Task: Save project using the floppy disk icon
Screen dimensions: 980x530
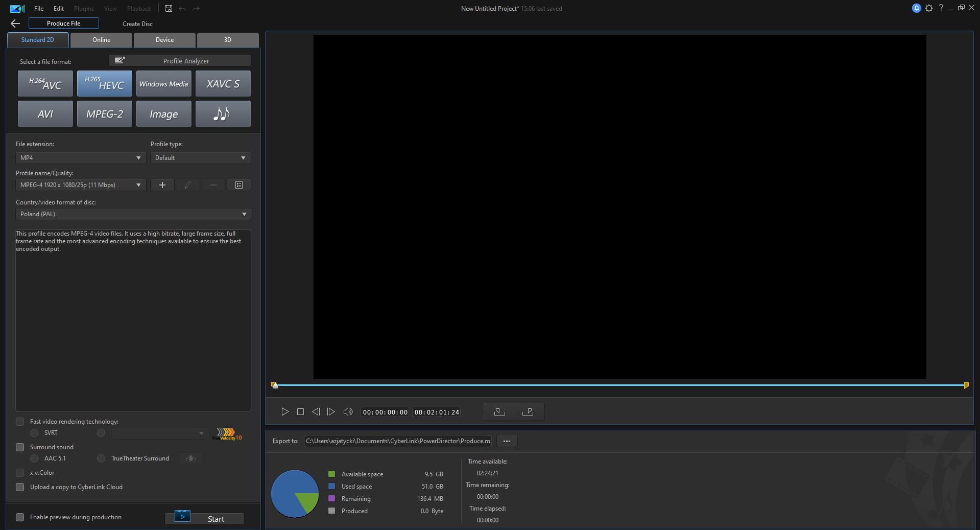Action: pyautogui.click(x=169, y=9)
